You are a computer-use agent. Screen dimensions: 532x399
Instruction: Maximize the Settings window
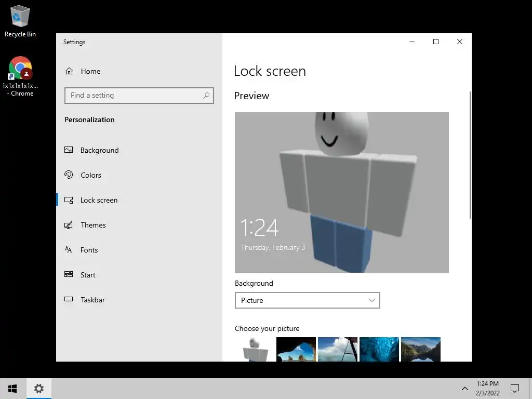[x=436, y=42]
